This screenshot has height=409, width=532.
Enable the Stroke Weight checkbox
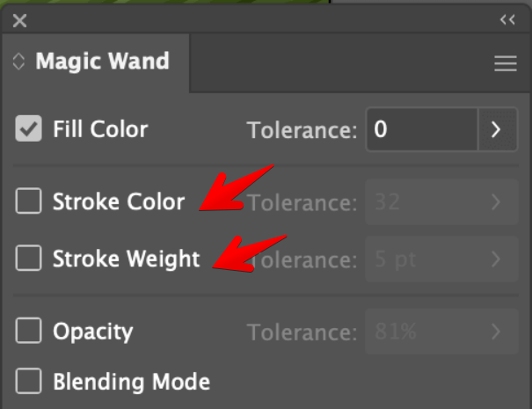coord(29,259)
